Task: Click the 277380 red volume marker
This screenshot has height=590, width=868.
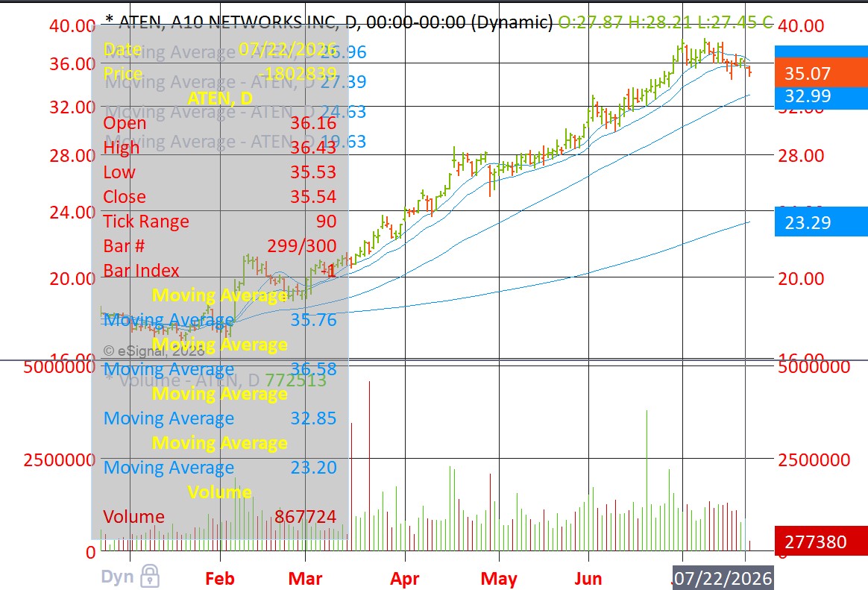Action: click(822, 542)
